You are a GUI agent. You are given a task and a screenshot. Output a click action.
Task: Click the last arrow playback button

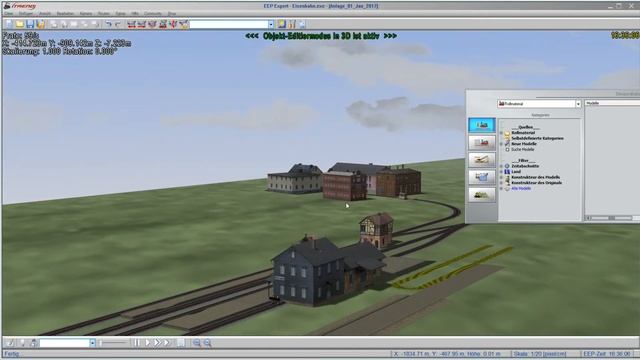click(x=167, y=343)
